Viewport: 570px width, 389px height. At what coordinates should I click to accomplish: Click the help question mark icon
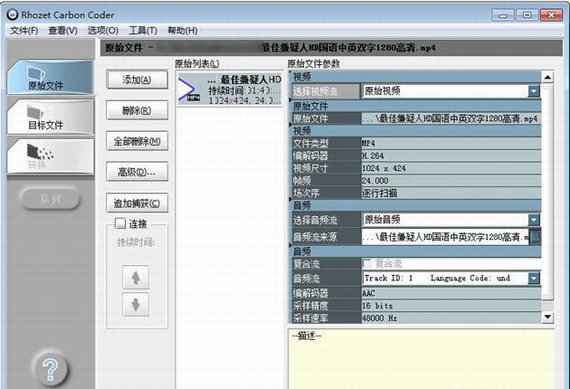(x=50, y=369)
